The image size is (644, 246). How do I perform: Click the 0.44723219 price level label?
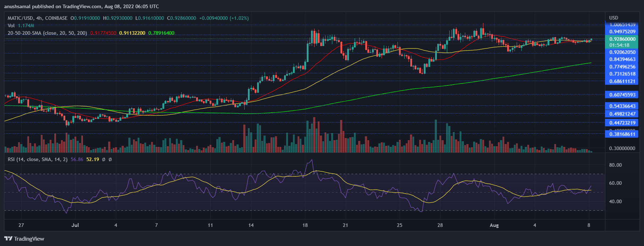point(622,122)
